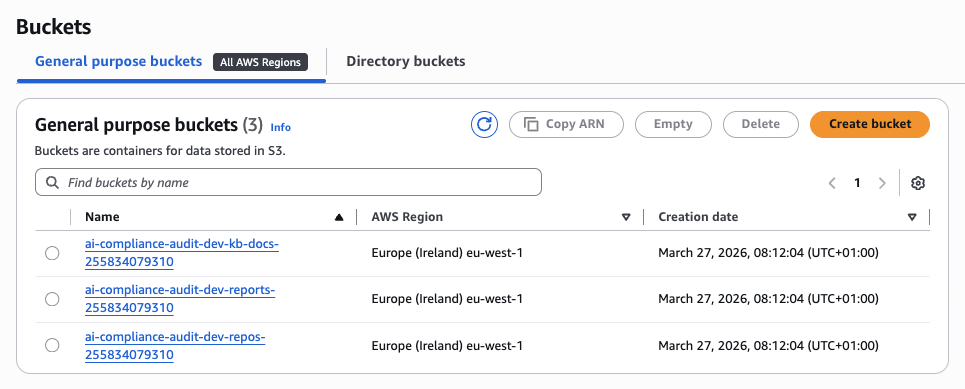Viewport: 965px width, 389px height.
Task: Click region cell of repos bucket row
Action: [x=447, y=345]
